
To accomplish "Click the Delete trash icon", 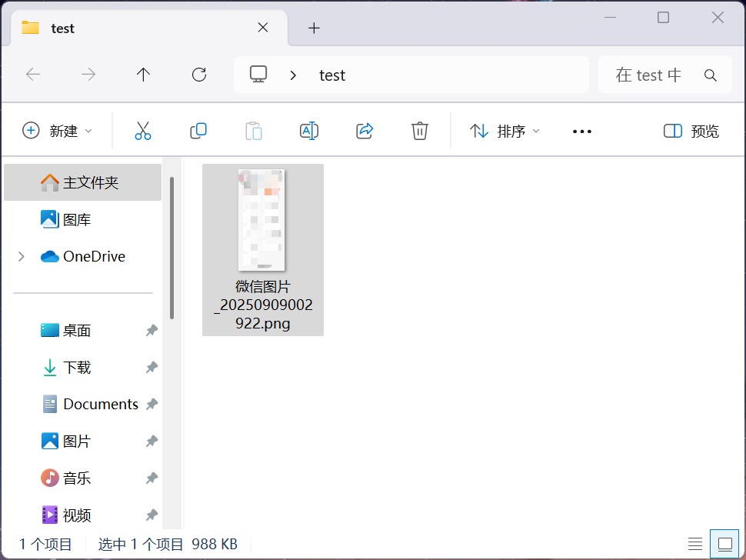I will (x=420, y=131).
